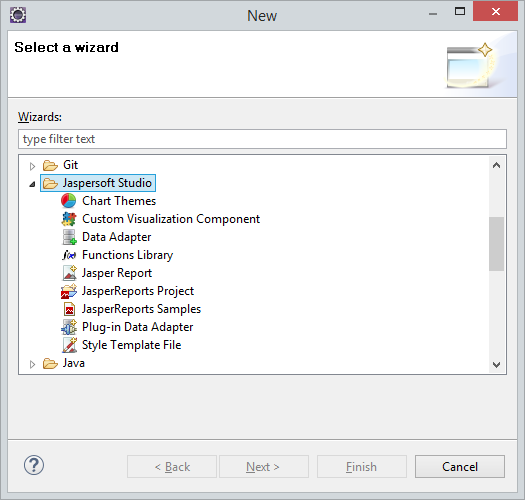Click the Chart Themes pie chart icon
This screenshot has height=500, width=525.
69,201
